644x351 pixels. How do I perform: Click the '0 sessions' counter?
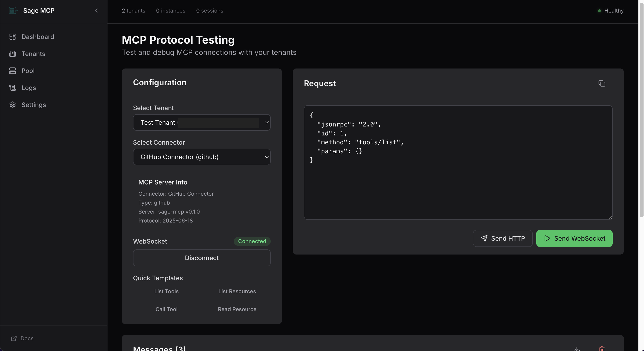pos(210,11)
